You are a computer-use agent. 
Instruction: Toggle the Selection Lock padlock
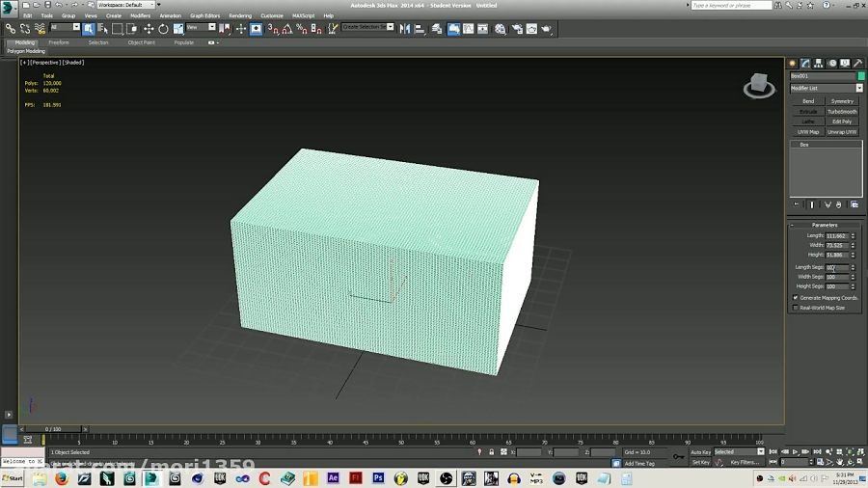click(x=492, y=452)
